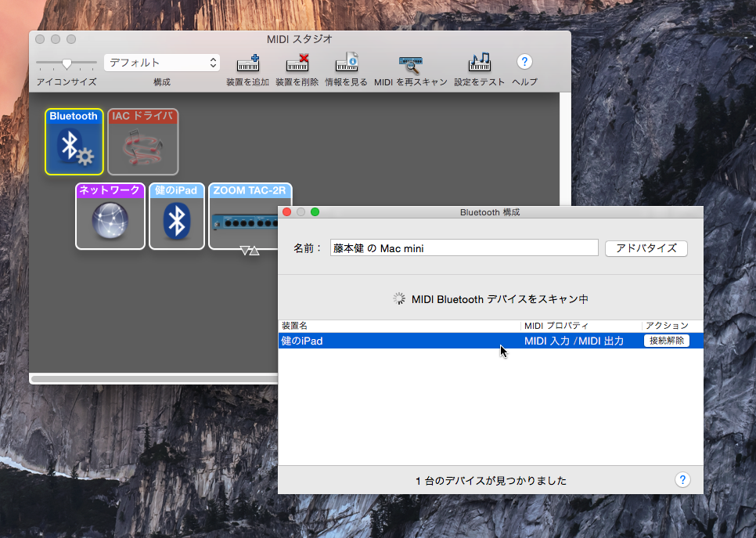The image size is (756, 538).
Task: Click the アドバタイズ button
Action: [x=646, y=248]
